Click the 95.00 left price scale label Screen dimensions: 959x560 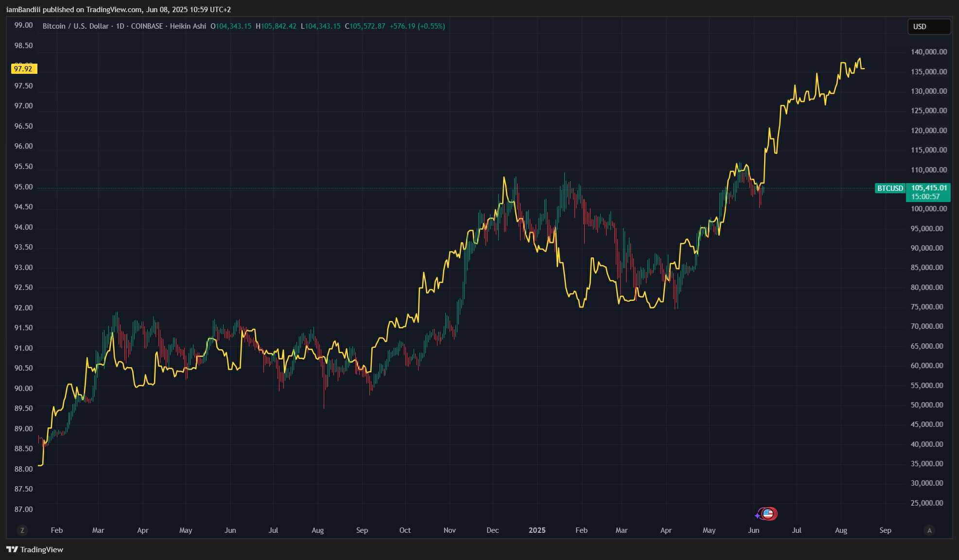click(23, 187)
